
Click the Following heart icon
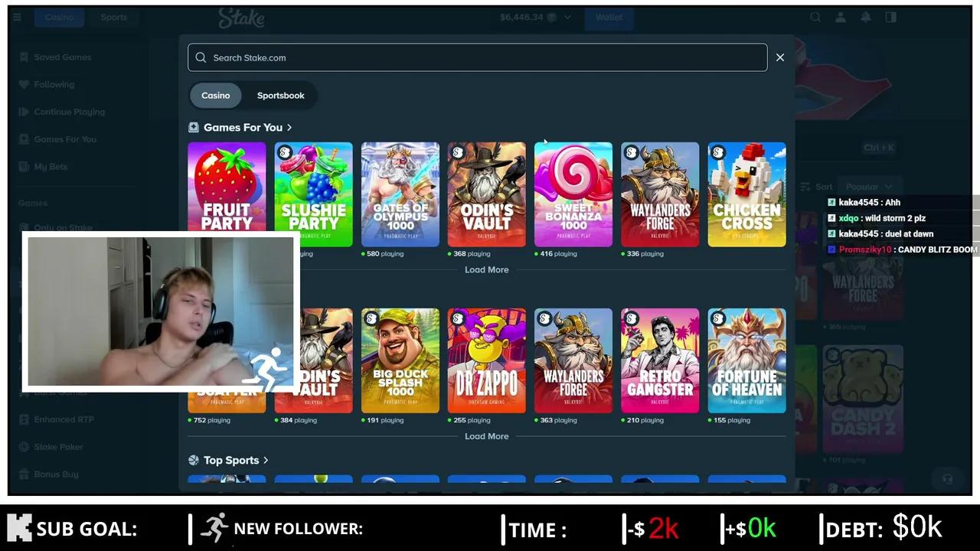24,85
